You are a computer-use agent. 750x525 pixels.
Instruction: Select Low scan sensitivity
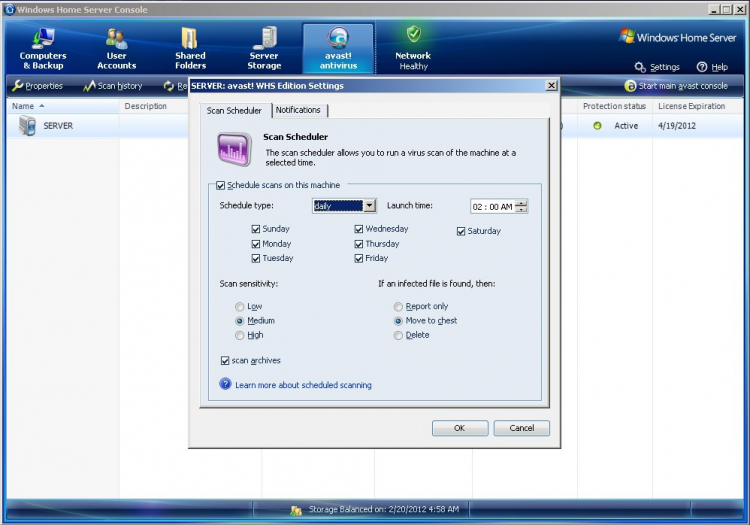tap(240, 306)
